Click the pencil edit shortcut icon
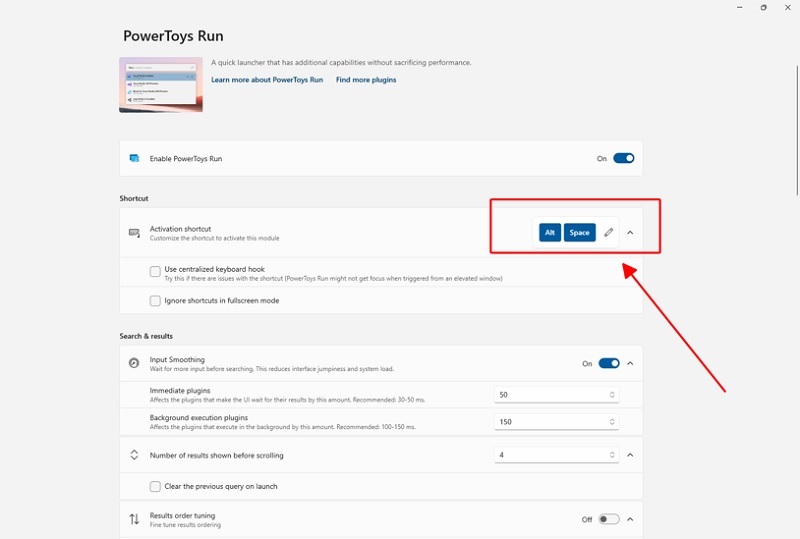The image size is (800, 539). pyautogui.click(x=608, y=232)
